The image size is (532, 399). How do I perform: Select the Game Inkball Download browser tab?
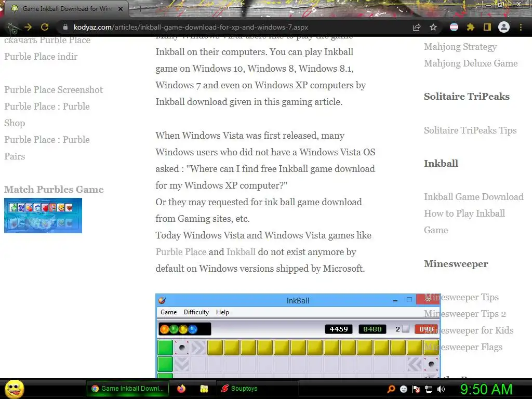point(66,9)
